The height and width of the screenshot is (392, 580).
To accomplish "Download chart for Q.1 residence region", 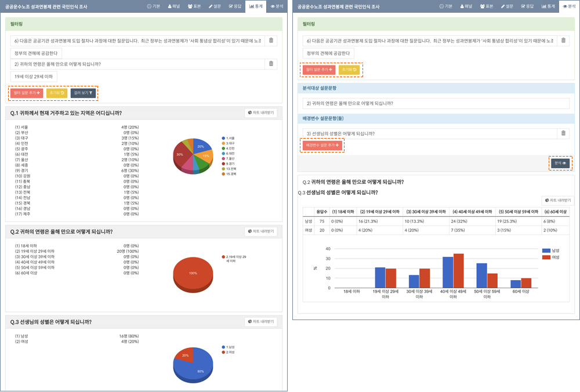I will click(x=261, y=113).
